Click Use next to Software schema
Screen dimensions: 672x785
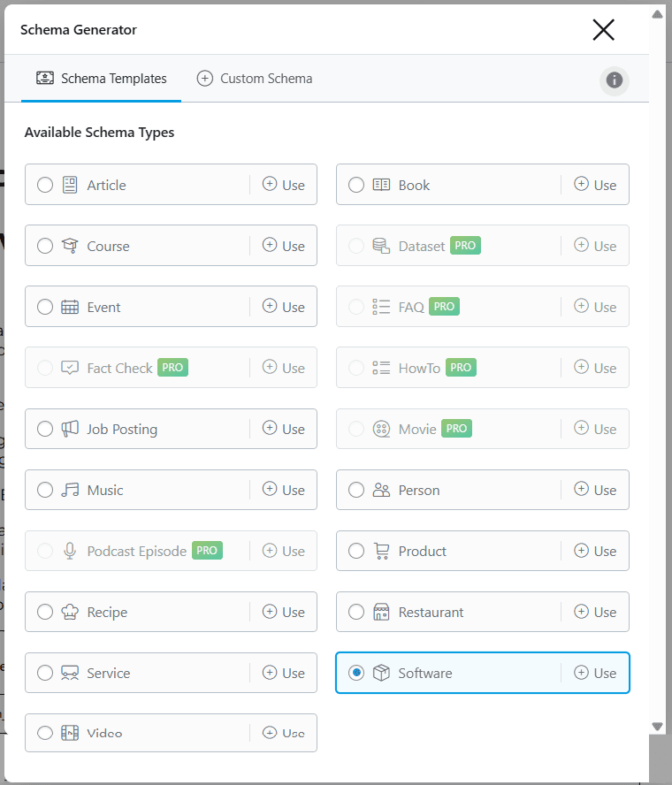[595, 673]
